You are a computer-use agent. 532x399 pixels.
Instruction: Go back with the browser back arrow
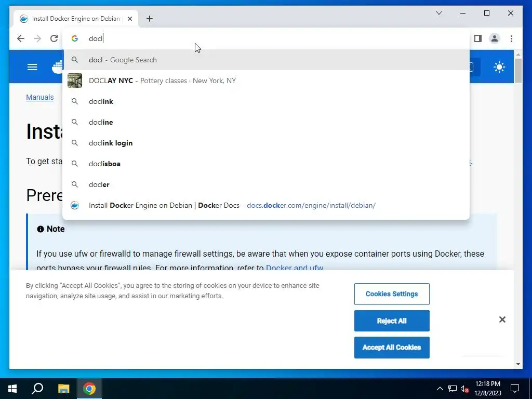21,38
